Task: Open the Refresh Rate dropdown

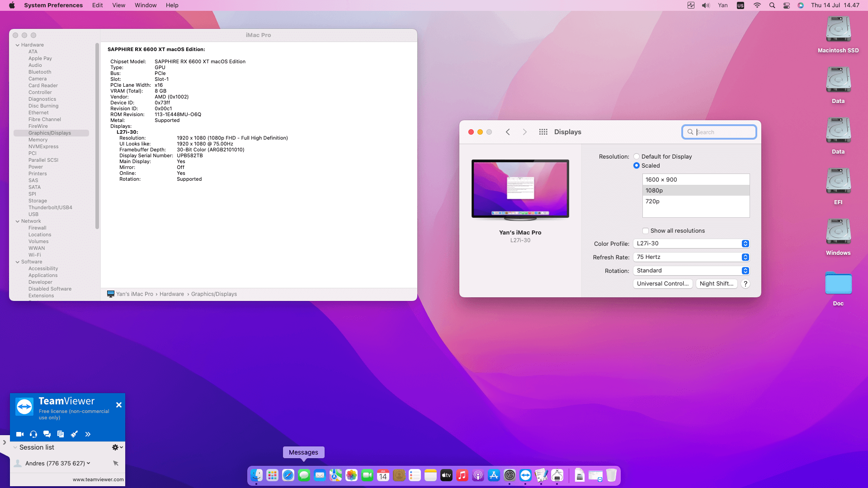Action: coord(691,257)
